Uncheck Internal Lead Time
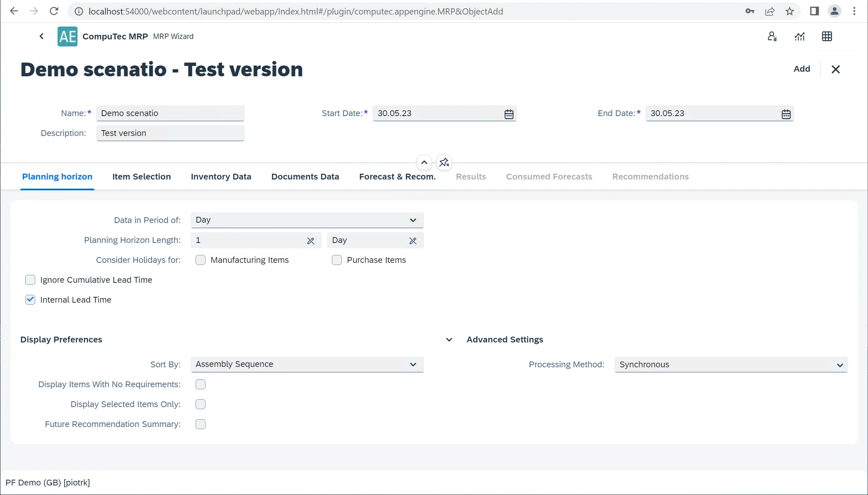Image resolution: width=868 pixels, height=495 pixels. click(x=30, y=300)
